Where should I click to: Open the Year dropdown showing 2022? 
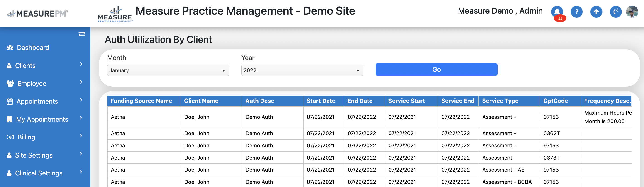coord(302,70)
